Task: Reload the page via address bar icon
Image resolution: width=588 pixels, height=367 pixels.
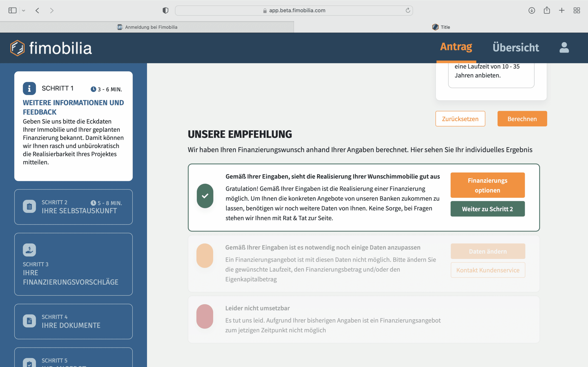Action: (x=408, y=11)
